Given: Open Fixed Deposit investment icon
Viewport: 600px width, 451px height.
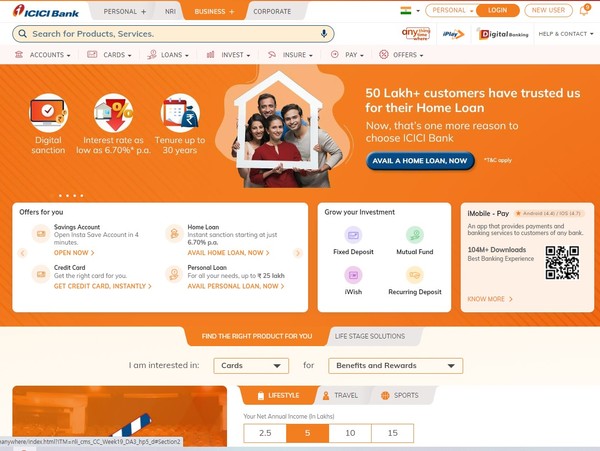Looking at the screenshot, I should click(x=353, y=235).
